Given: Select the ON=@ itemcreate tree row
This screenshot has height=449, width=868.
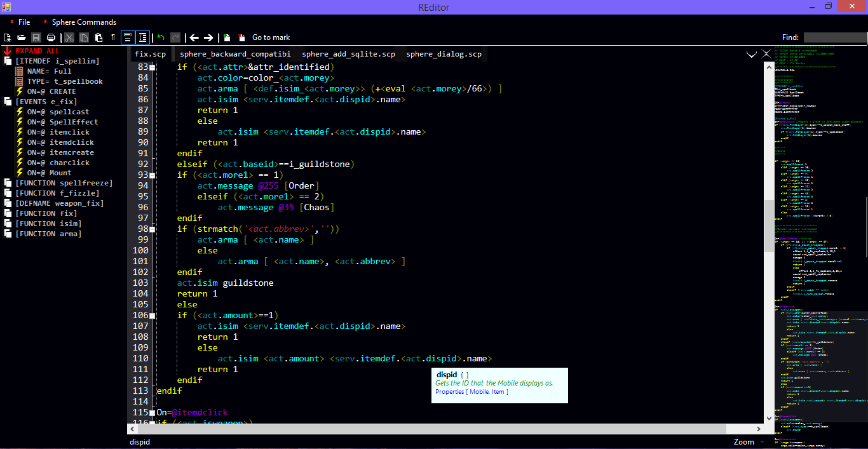Looking at the screenshot, I should click(60, 152).
